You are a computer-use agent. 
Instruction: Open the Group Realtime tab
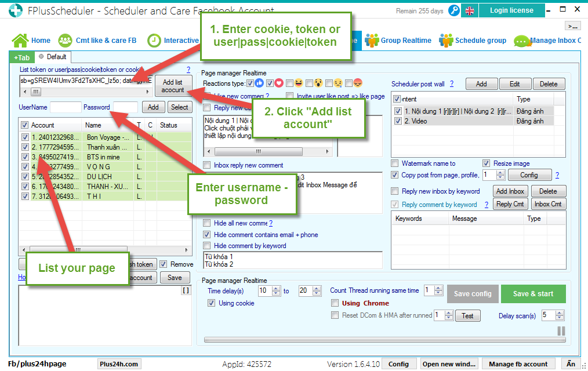click(398, 41)
